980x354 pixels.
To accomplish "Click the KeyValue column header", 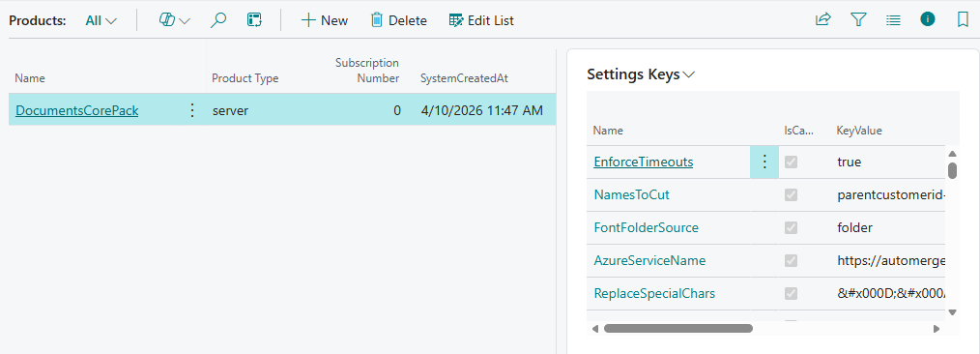I will click(x=859, y=131).
